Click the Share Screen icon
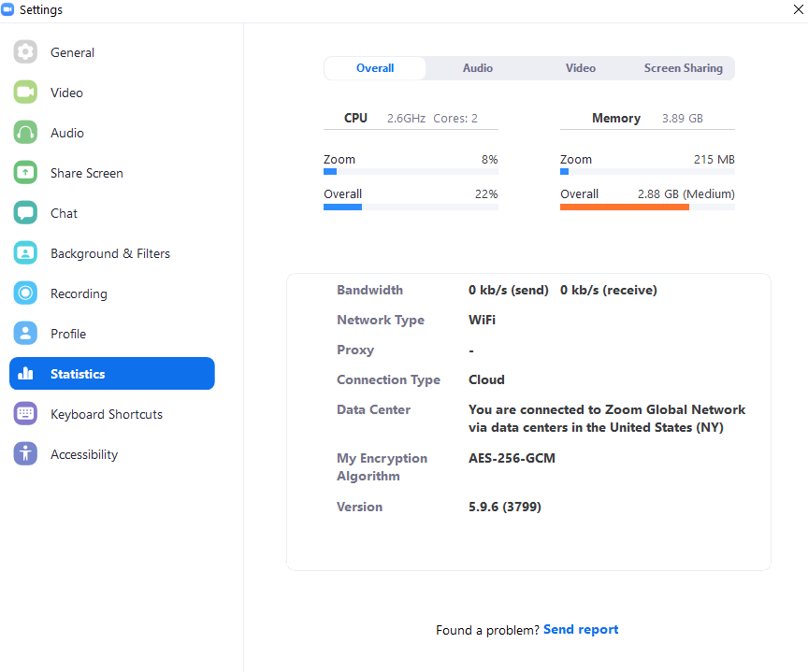This screenshot has height=672, width=808. [x=25, y=173]
